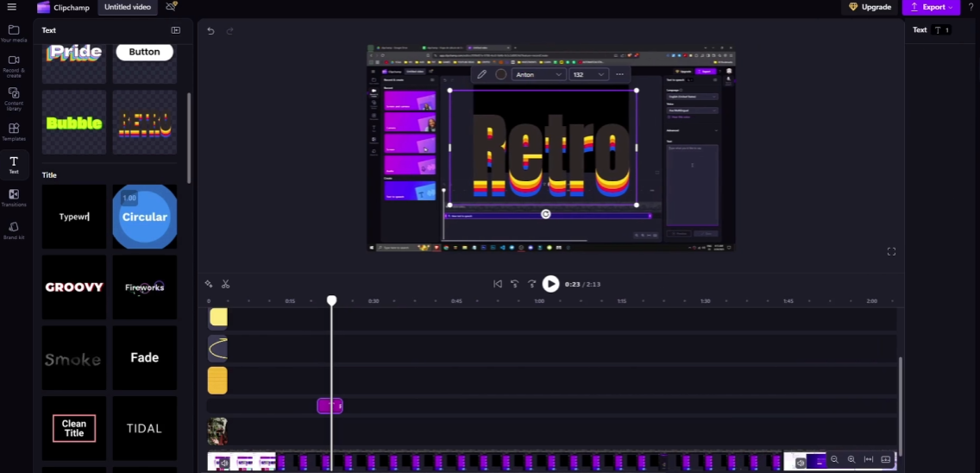This screenshot has height=473, width=980.
Task: Open the help question mark icon
Action: tap(971, 7)
